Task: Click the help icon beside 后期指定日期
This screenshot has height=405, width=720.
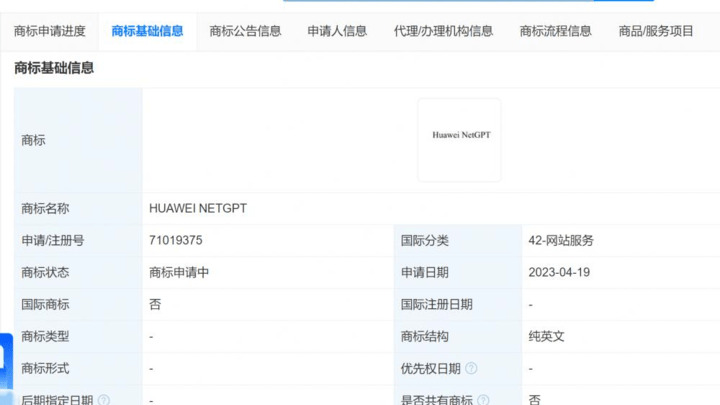Action: (x=104, y=400)
